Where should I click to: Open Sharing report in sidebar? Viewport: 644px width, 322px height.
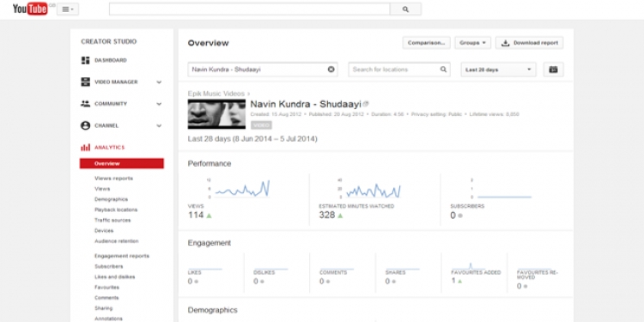tap(104, 308)
